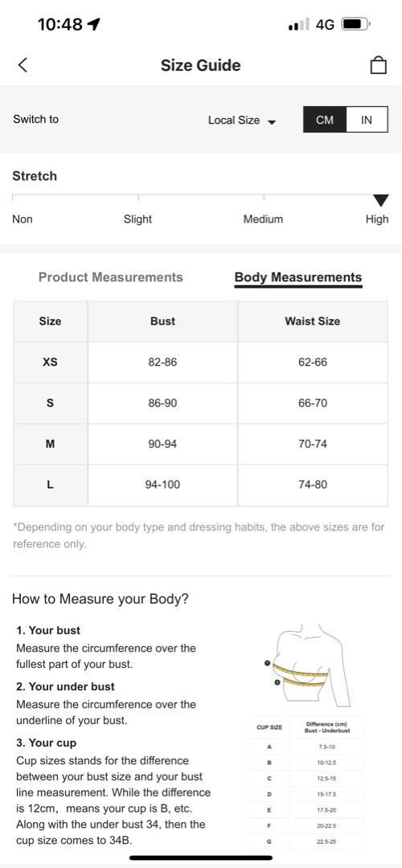Screen dimensions: 402x868
Task: Select the Body Measurements tab
Action: (x=298, y=277)
